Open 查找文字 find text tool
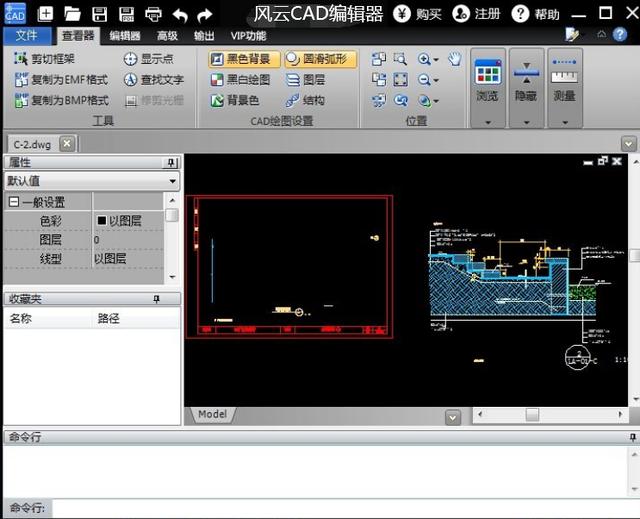640x519 pixels. pyautogui.click(x=153, y=80)
